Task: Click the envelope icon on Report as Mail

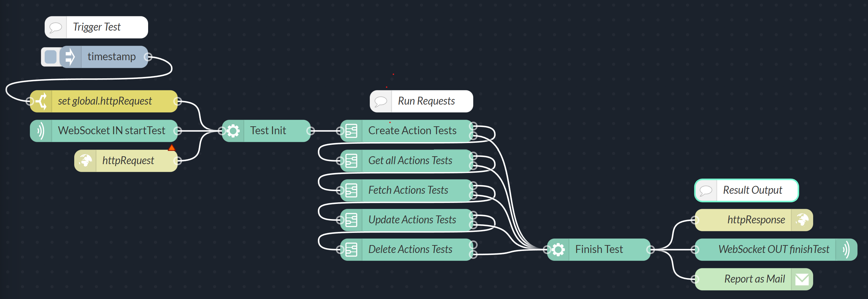Action: coord(802,279)
